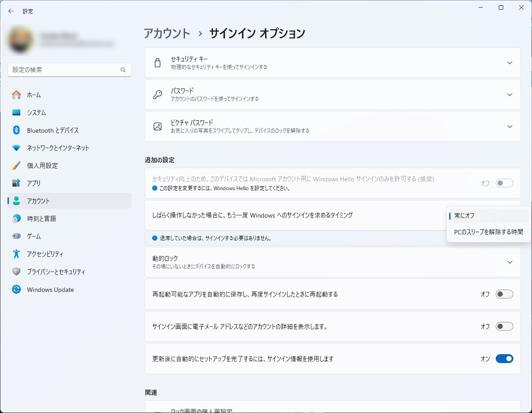The image size is (532, 413).
Task: Toggle サインイン画面にアカウントの詳細を表示 switch
Action: [x=504, y=326]
